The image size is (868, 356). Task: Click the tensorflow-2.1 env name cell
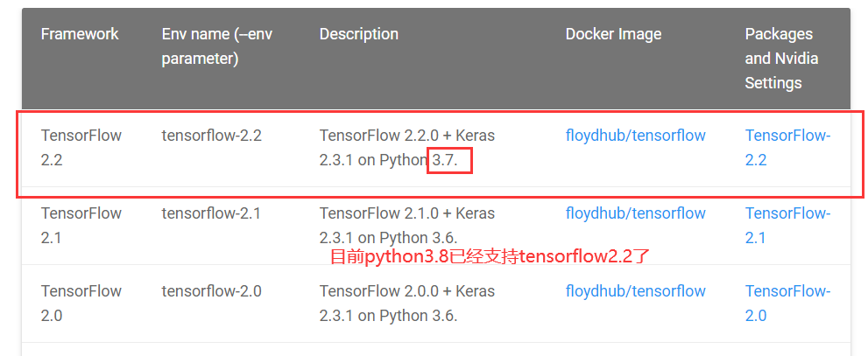point(211,213)
